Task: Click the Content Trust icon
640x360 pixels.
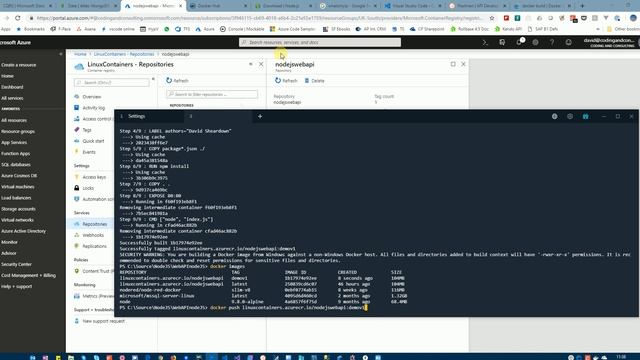Action: [77, 271]
